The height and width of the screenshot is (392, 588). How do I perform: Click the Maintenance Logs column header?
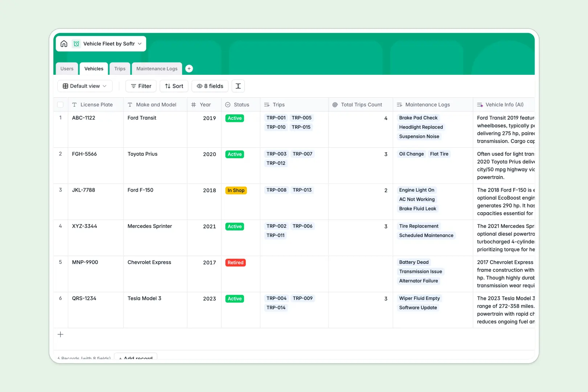pyautogui.click(x=433, y=105)
